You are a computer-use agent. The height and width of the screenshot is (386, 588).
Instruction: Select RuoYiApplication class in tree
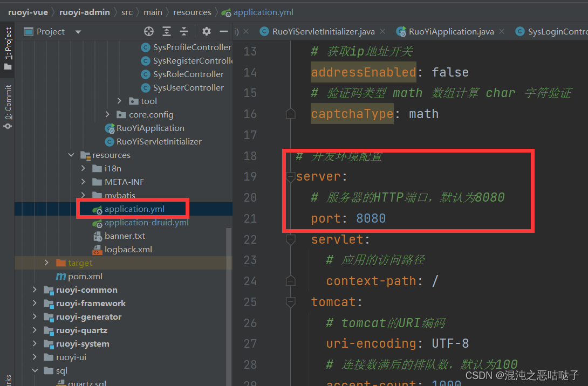(x=151, y=128)
